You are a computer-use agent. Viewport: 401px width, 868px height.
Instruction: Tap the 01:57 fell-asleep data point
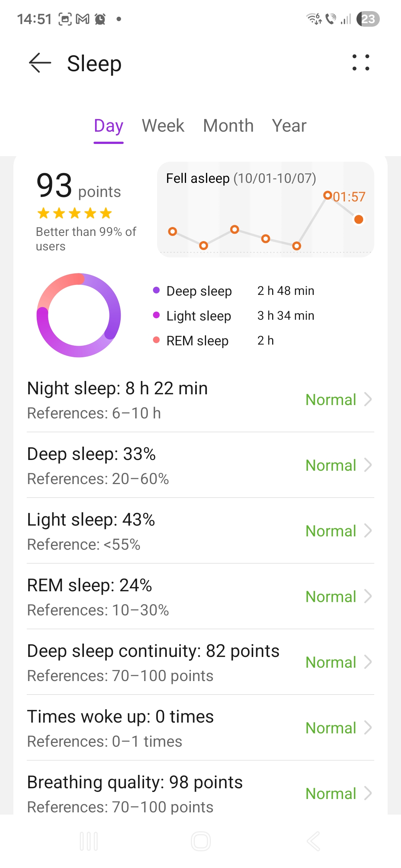pyautogui.click(x=327, y=195)
